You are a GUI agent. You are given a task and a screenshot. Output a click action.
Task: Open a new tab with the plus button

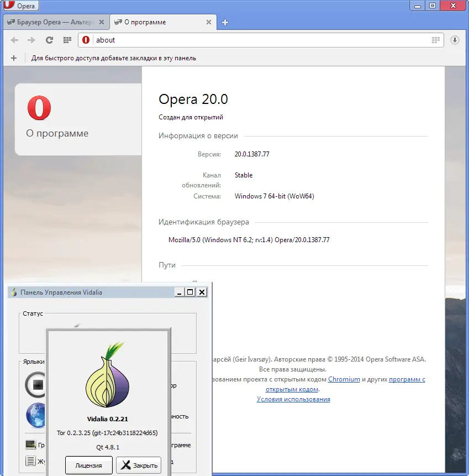(225, 22)
